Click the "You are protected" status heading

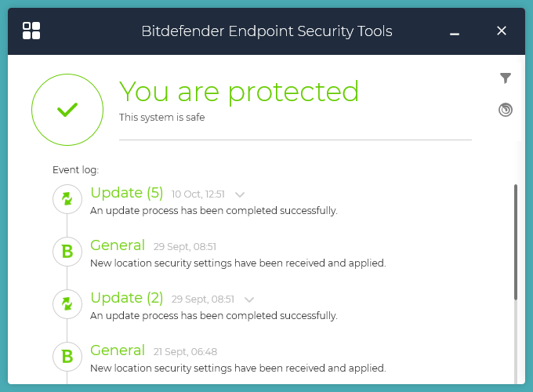(x=239, y=92)
